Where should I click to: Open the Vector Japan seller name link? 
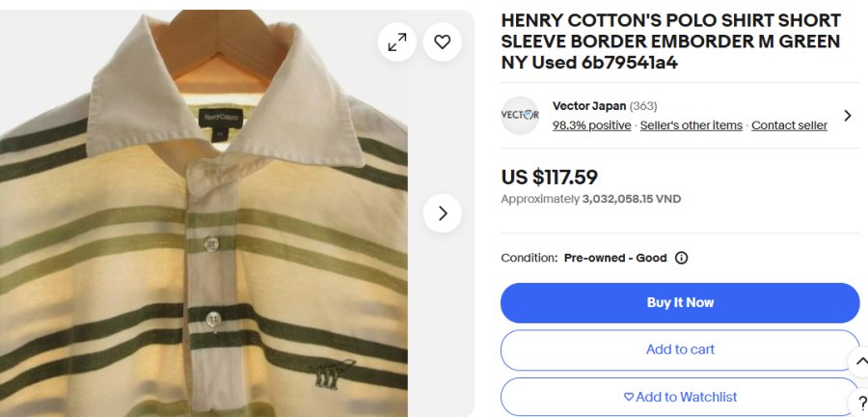(589, 106)
